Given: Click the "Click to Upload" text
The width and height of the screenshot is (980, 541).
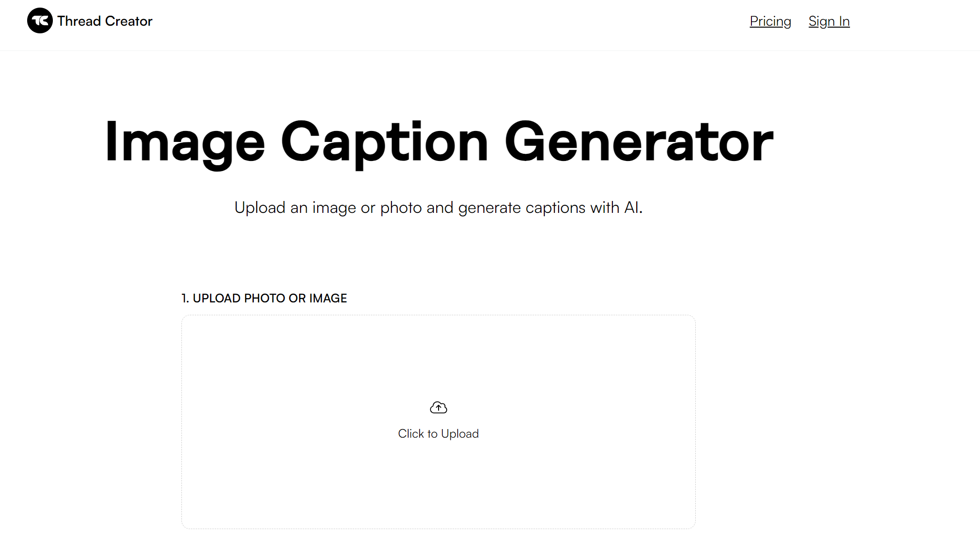Looking at the screenshot, I should click(x=438, y=434).
